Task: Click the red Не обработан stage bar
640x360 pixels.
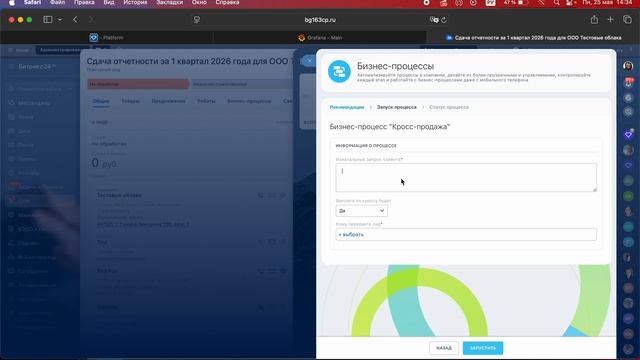Action: (138, 84)
